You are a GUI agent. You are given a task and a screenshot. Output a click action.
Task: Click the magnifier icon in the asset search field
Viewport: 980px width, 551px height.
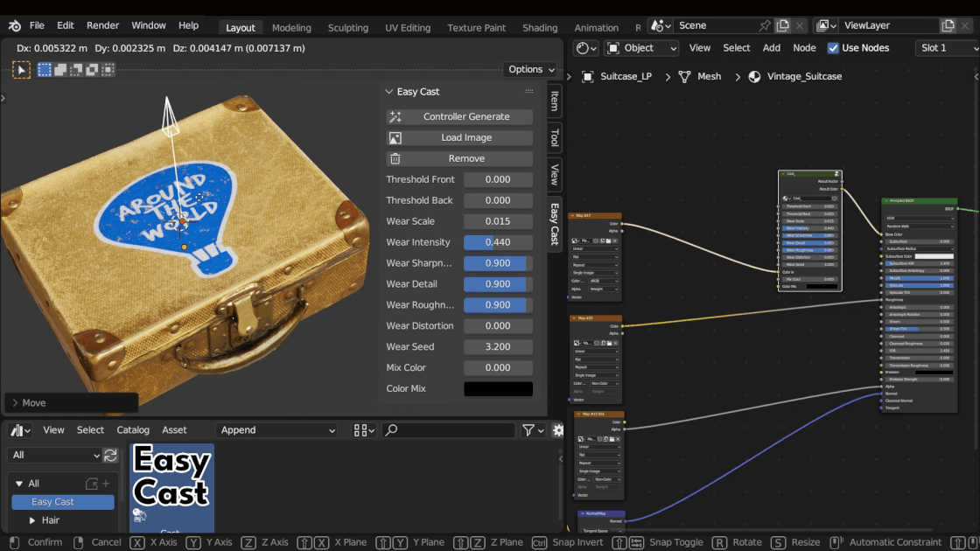point(391,429)
